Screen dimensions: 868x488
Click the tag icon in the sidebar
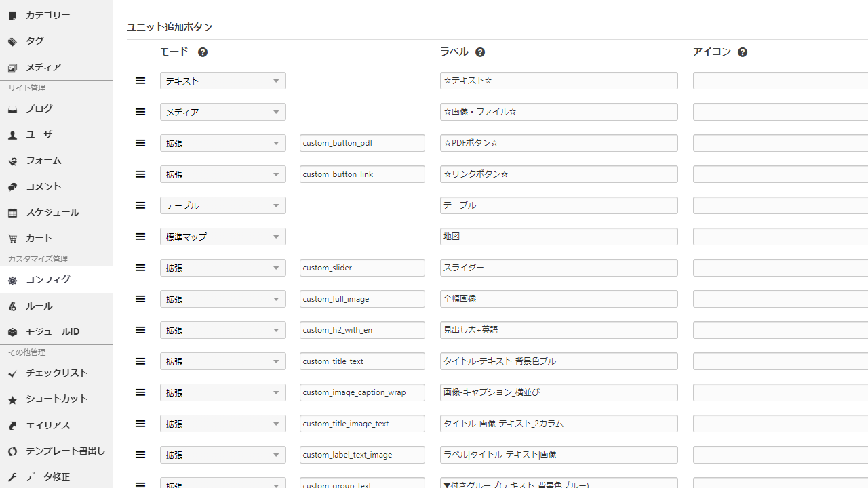point(12,41)
